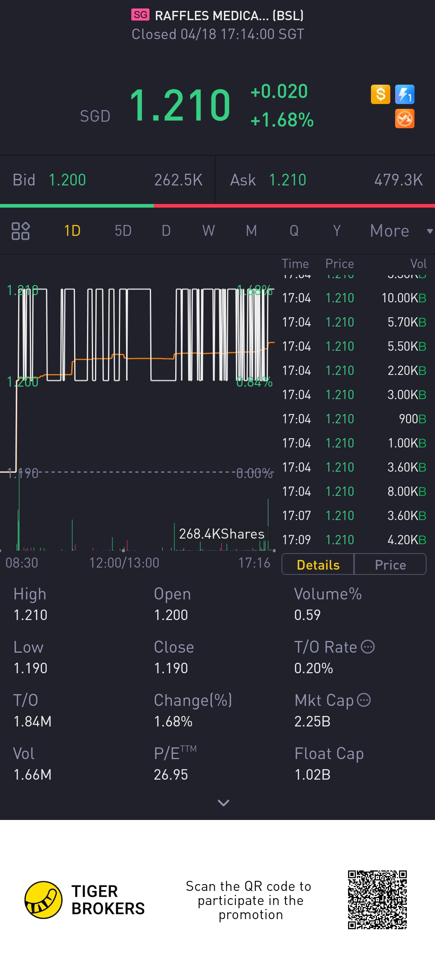Tap the Vol column header

click(418, 264)
